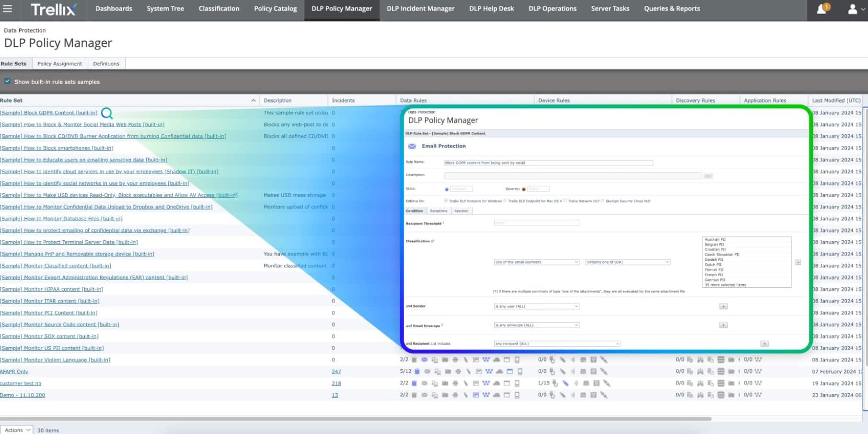Open Email Envelope 'is any envelope (ALL)' dropdown
The width and height of the screenshot is (868, 434).
point(536,325)
